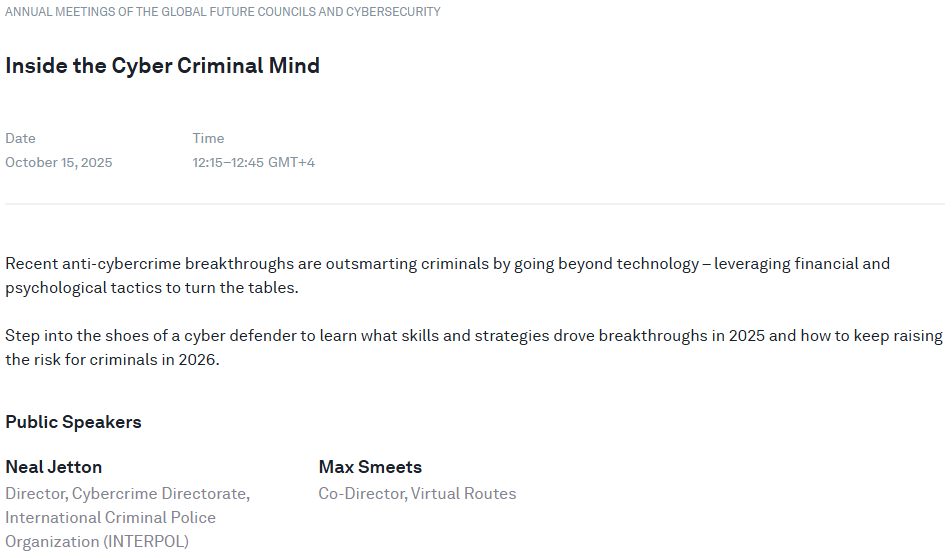Click the horizontal divider below the date

pyautogui.click(x=475, y=204)
